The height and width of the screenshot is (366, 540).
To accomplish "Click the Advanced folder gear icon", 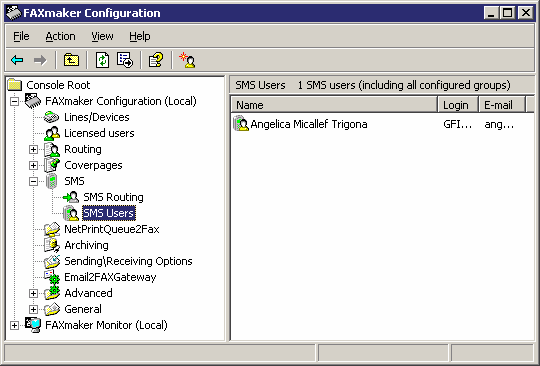I will point(52,293).
